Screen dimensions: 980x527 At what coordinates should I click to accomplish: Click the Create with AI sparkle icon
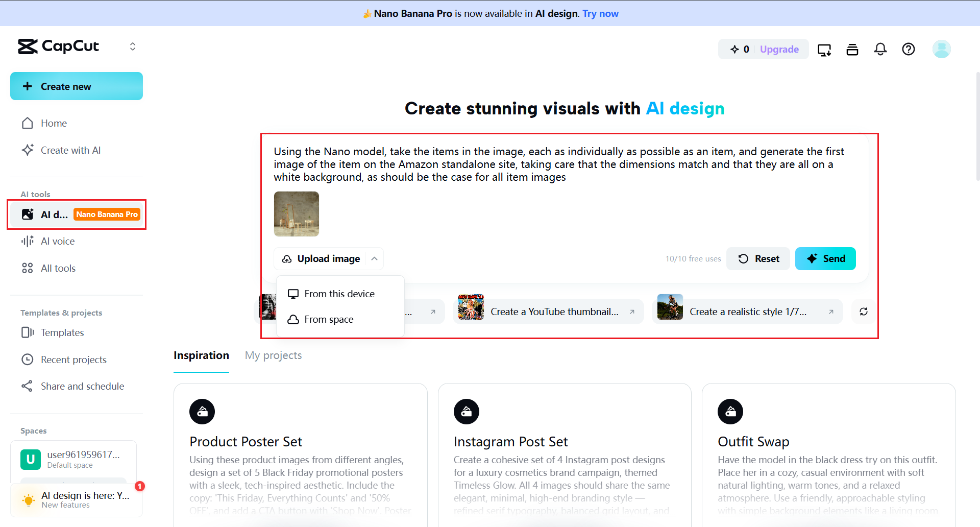click(x=28, y=150)
